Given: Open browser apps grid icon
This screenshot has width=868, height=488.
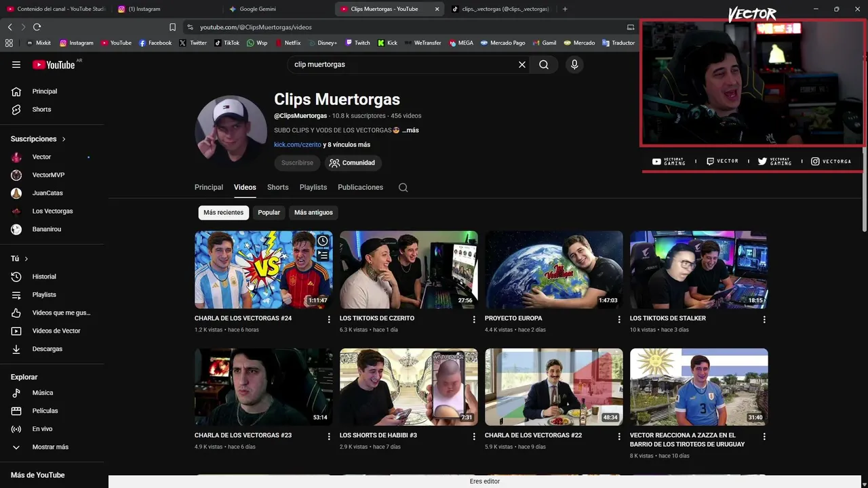Looking at the screenshot, I should click(x=9, y=43).
